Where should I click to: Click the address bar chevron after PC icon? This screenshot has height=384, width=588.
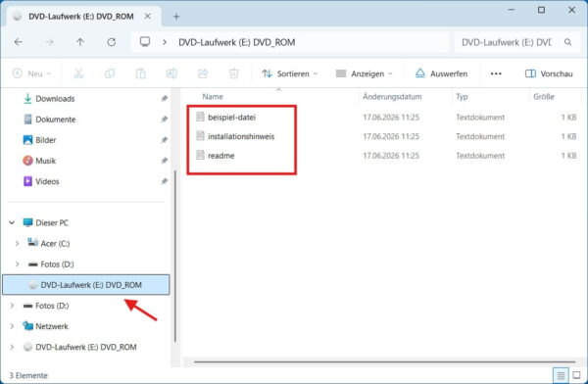(x=165, y=42)
